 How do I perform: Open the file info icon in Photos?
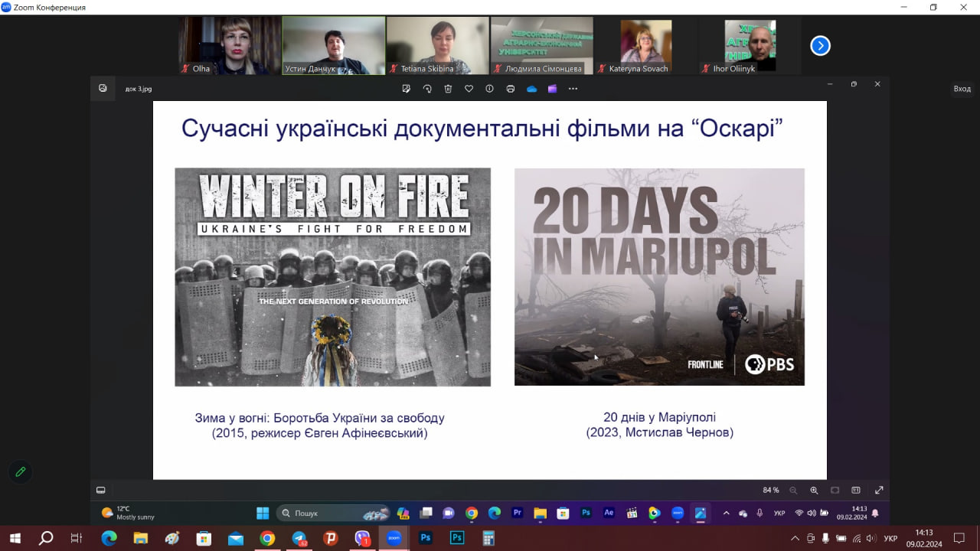coord(489,89)
